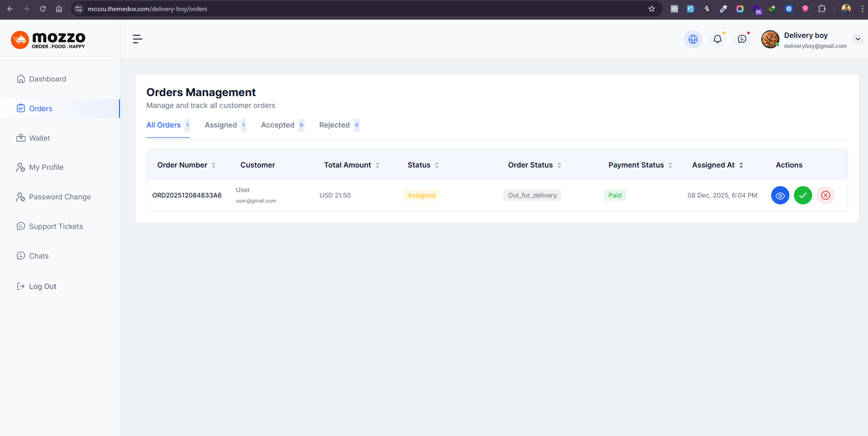This screenshot has width=868, height=436.
Task: Accept order with green checkmark button
Action: [802, 195]
